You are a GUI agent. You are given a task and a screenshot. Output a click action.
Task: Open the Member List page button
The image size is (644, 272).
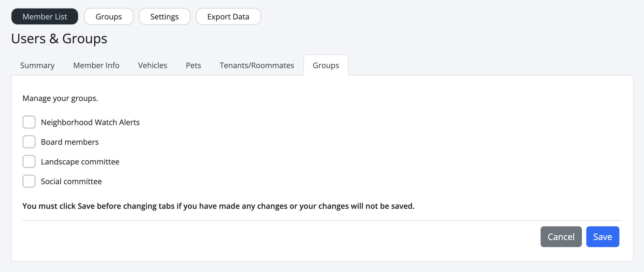pos(45,17)
